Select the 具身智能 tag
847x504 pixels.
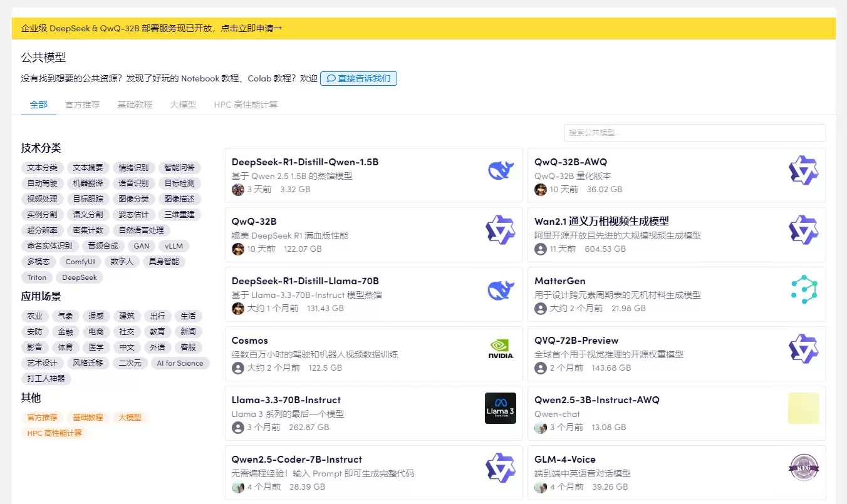pyautogui.click(x=164, y=262)
